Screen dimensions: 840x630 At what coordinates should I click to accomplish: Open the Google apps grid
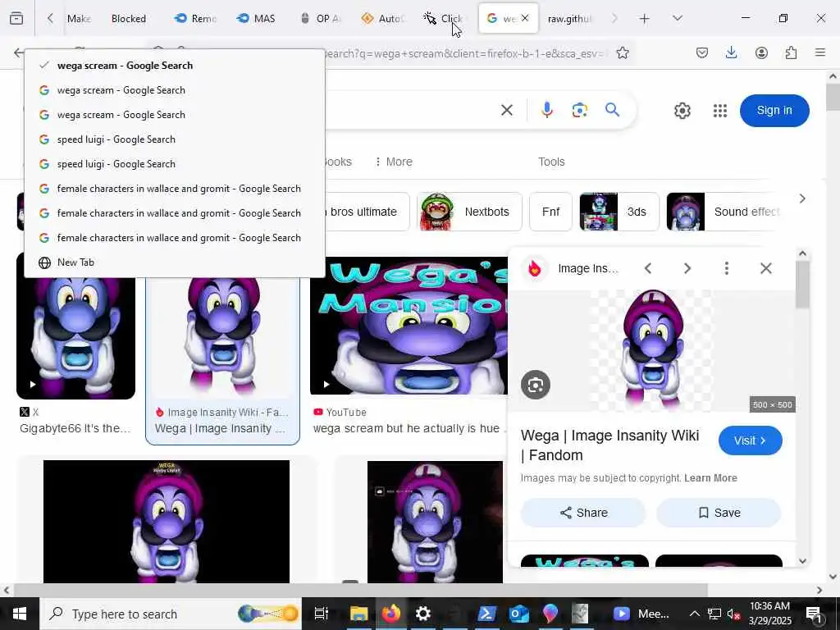(720, 111)
